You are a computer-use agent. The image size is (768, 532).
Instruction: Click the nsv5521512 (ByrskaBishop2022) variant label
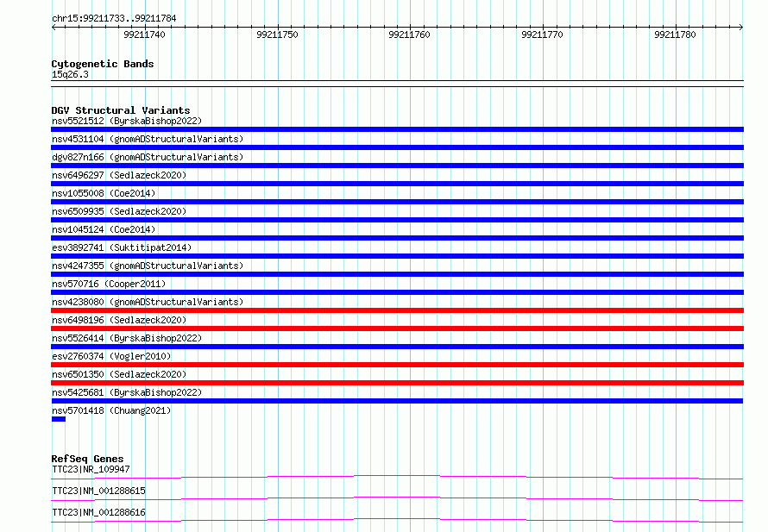pos(126,121)
